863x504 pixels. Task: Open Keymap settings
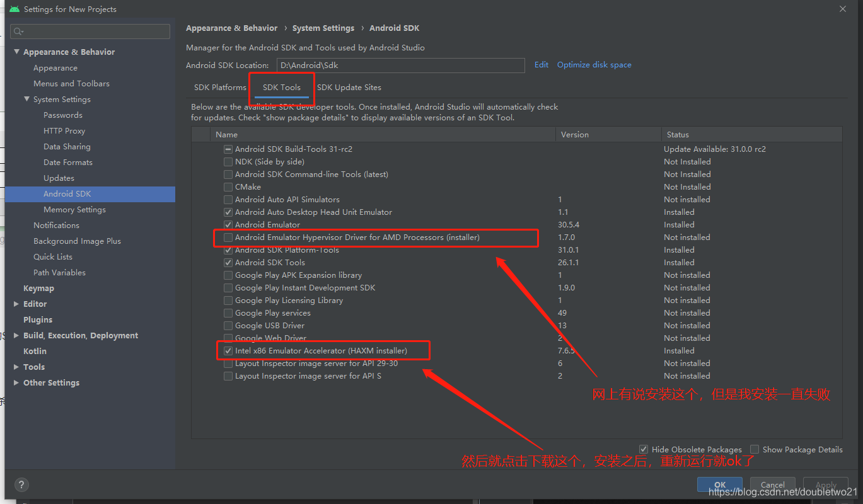38,289
